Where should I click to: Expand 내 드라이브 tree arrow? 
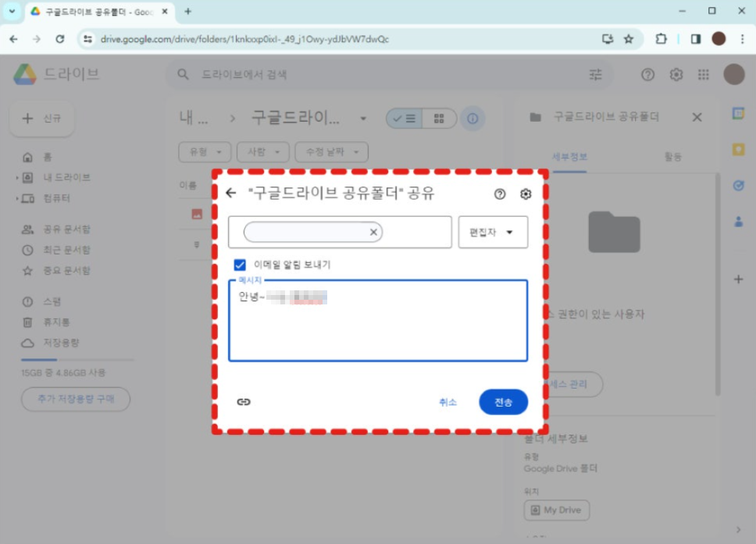[17, 178]
